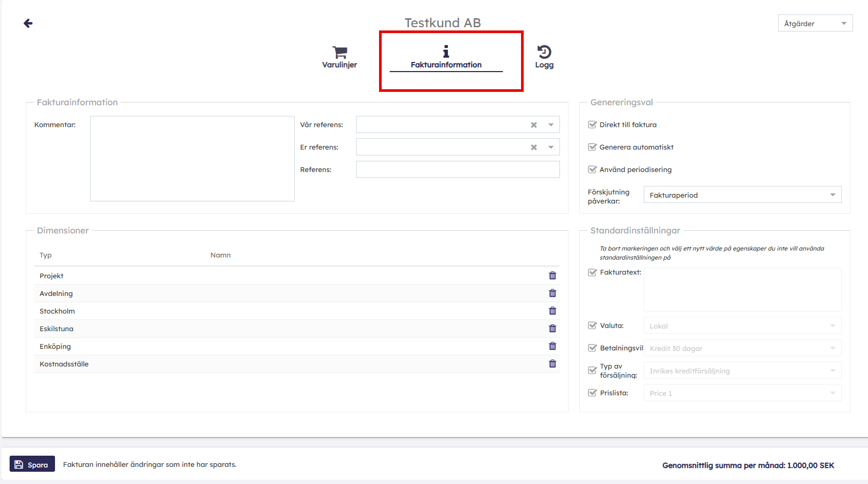
Task: Click the back arrow icon
Action: coord(28,23)
